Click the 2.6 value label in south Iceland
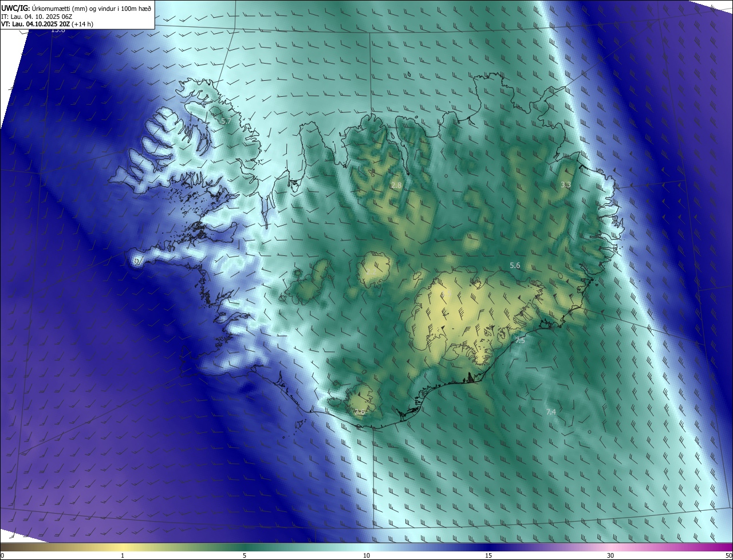733x560 pixels. coord(360,412)
